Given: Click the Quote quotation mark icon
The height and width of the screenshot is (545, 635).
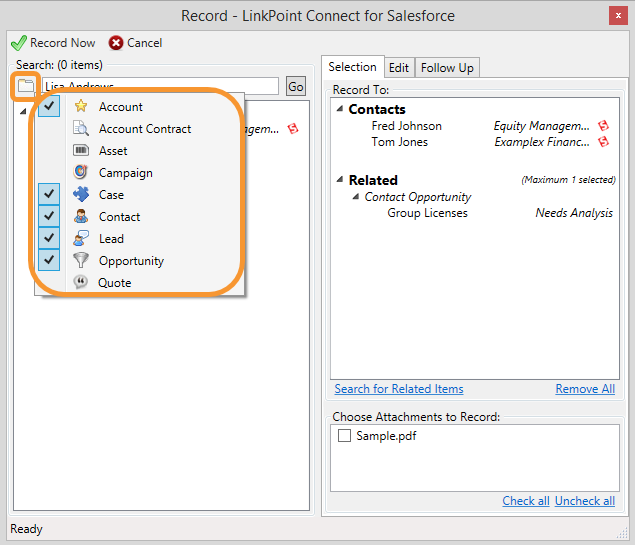Looking at the screenshot, I should (81, 282).
